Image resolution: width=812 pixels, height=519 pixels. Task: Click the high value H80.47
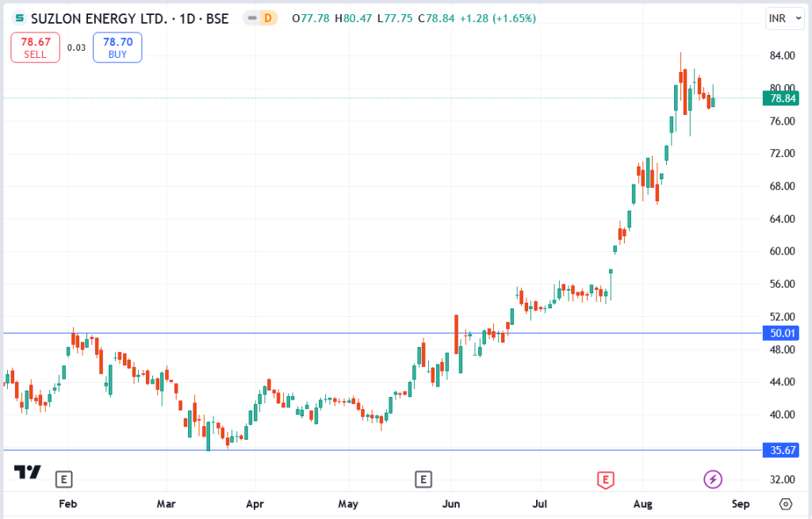353,19
